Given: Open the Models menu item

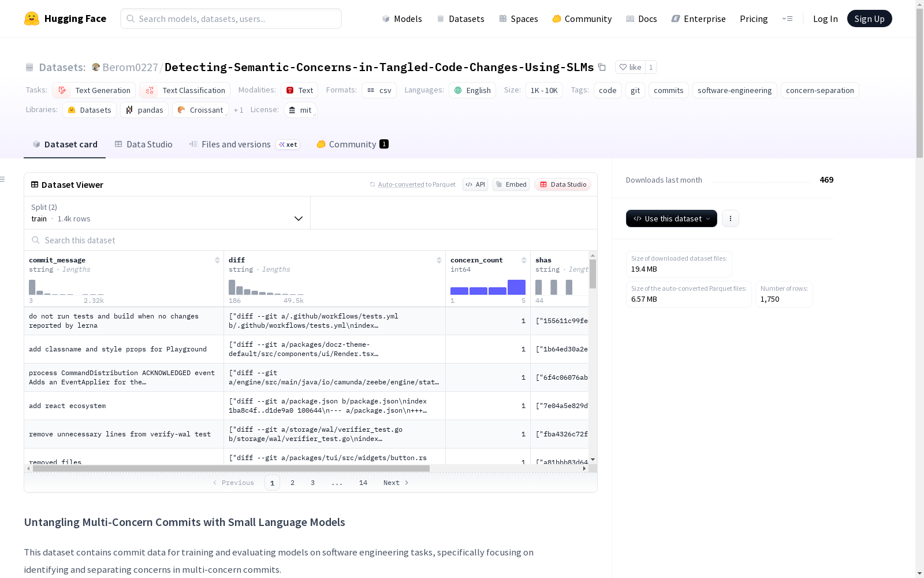Looking at the screenshot, I should [402, 18].
